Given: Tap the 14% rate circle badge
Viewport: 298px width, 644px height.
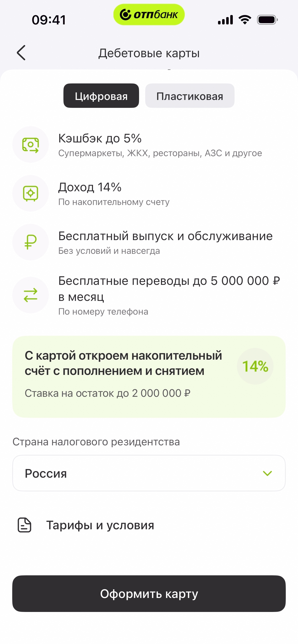Looking at the screenshot, I should tap(255, 366).
